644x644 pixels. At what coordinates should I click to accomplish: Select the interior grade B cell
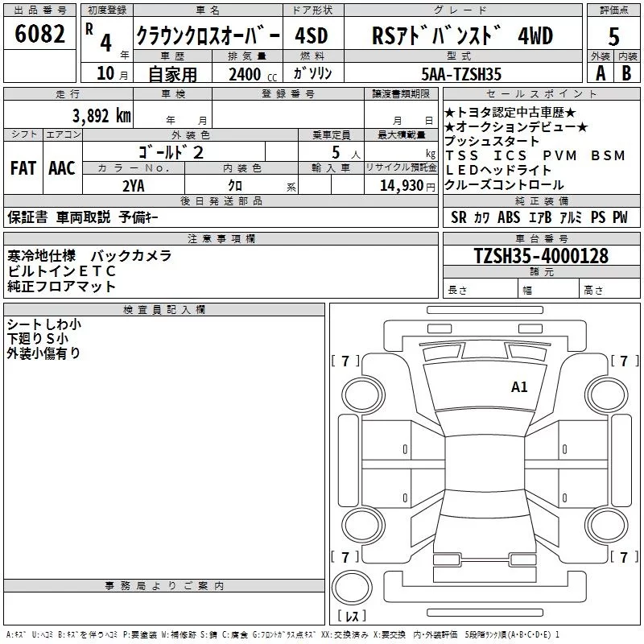(x=627, y=72)
